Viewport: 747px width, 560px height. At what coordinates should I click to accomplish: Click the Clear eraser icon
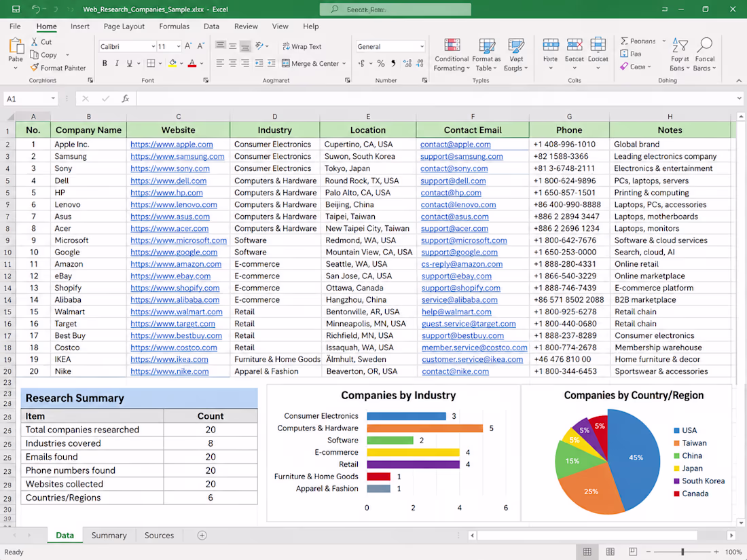pyautogui.click(x=624, y=67)
